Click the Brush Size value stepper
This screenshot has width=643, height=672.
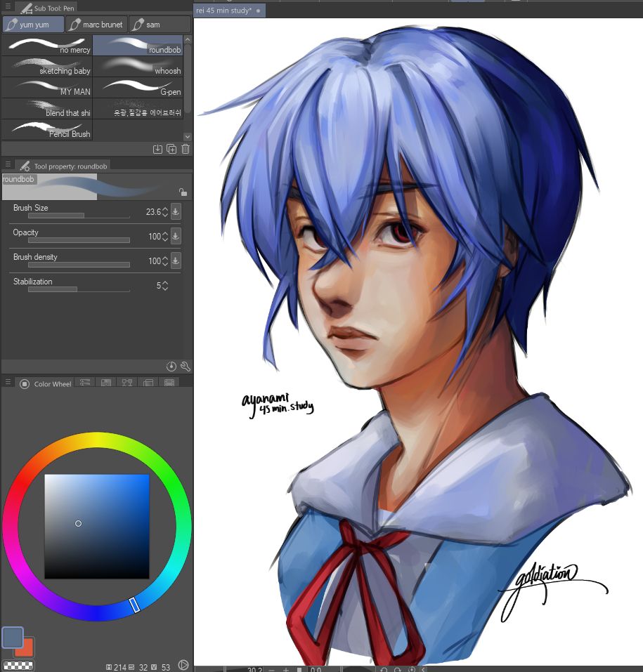tap(165, 212)
